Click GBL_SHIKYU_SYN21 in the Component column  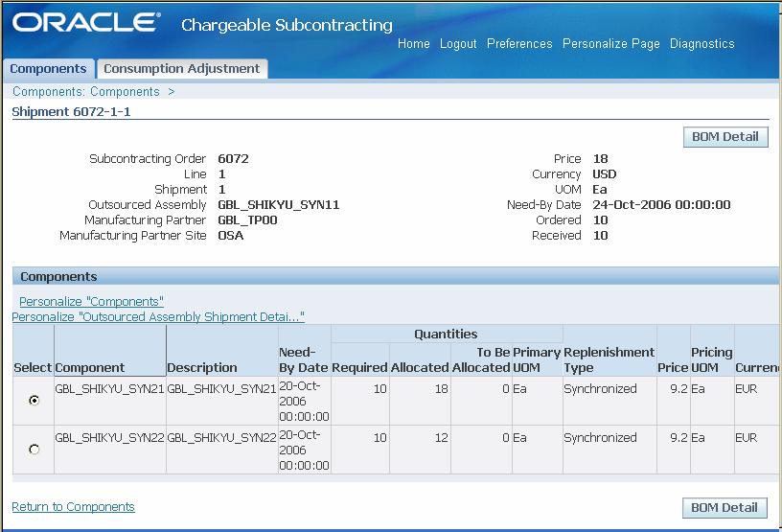click(109, 389)
